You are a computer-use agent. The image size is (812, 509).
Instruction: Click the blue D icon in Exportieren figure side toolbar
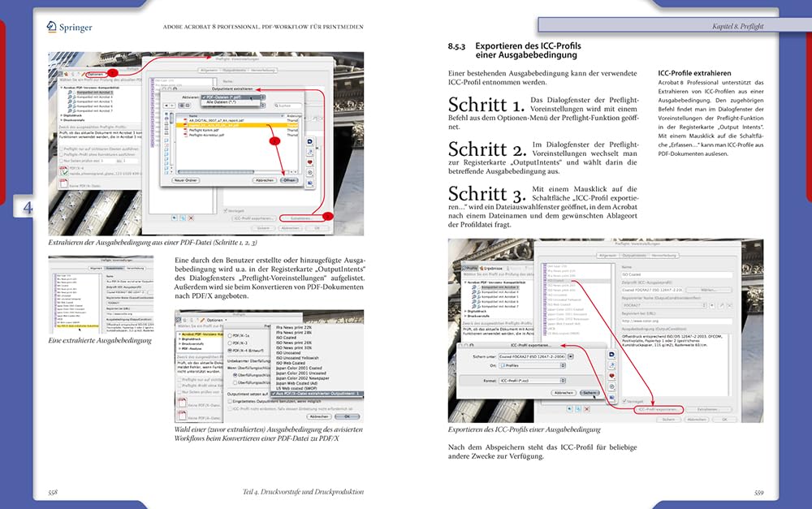coord(611,354)
